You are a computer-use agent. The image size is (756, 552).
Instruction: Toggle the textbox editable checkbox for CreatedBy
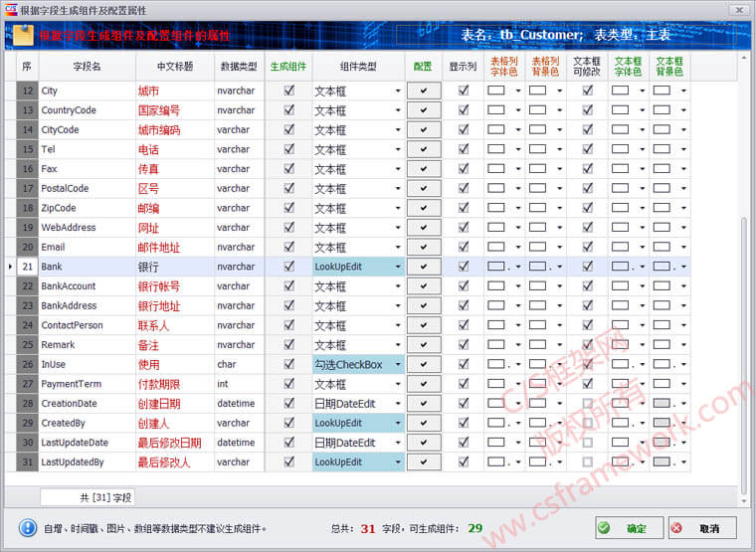pos(587,423)
